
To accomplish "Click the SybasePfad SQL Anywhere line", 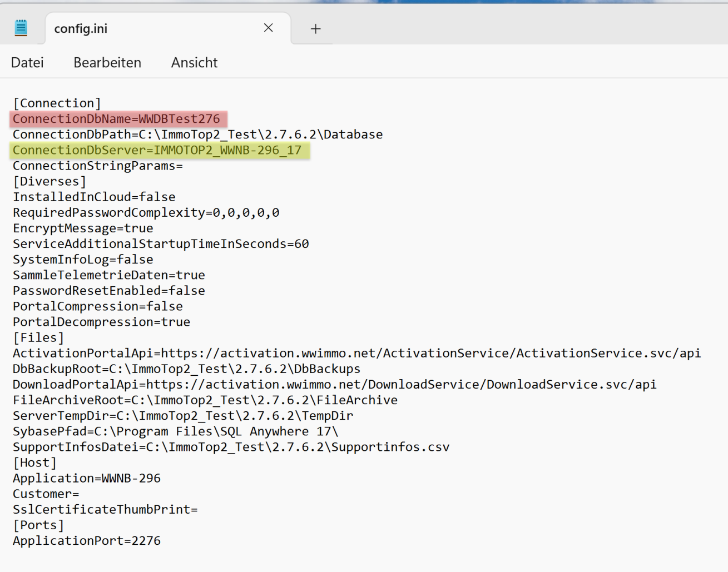I will (176, 431).
